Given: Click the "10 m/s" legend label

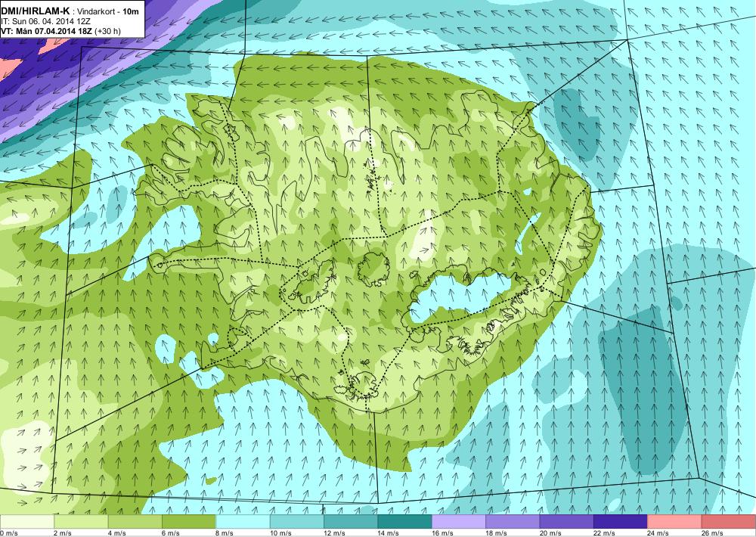Looking at the screenshot, I should click(x=280, y=533).
